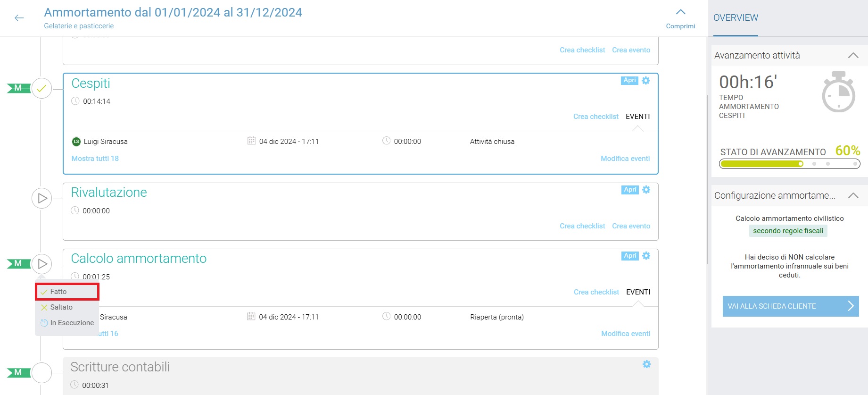Collapse the Avanzamento attività panel

(x=853, y=55)
